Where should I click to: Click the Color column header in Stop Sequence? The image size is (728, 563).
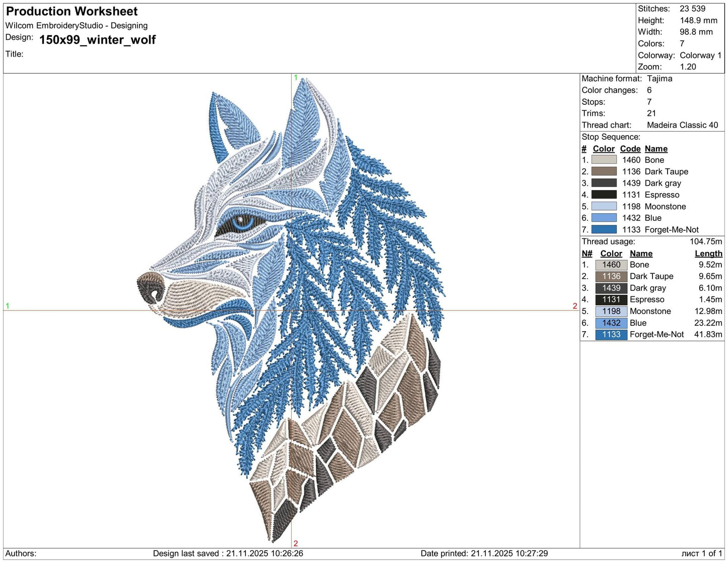(603, 149)
